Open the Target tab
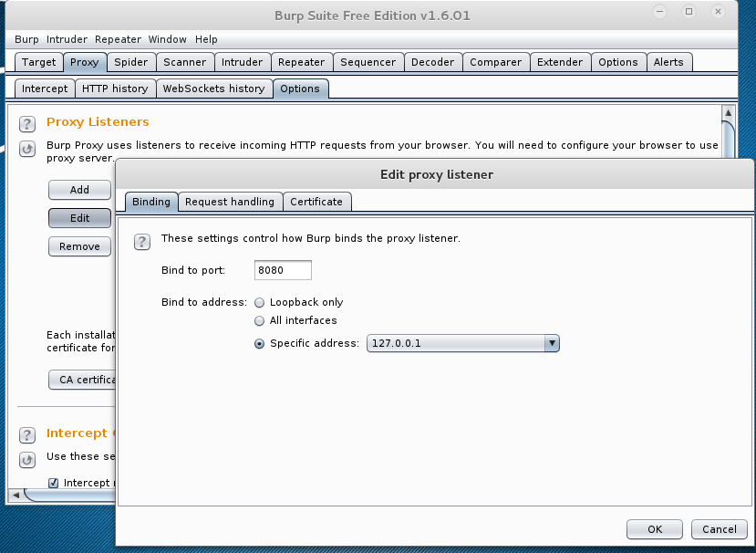This screenshot has width=756, height=553. click(38, 62)
